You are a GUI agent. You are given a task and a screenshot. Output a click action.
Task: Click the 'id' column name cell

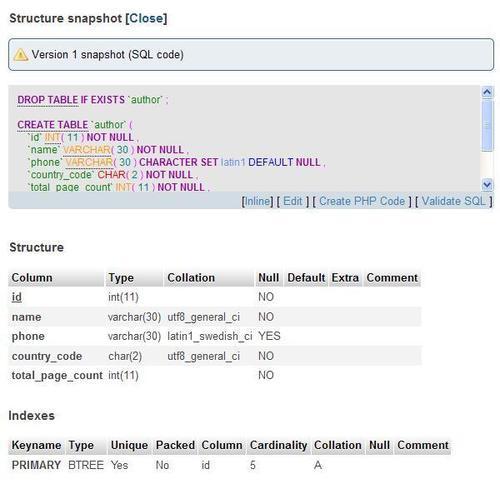[x=17, y=297]
